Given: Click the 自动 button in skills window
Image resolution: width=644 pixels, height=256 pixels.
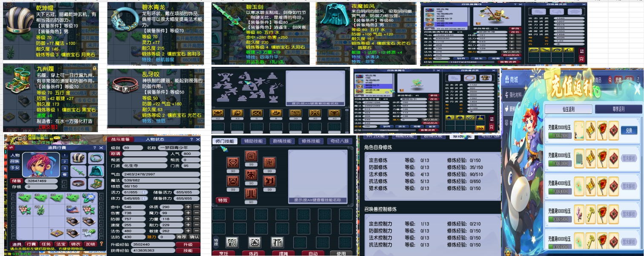Looking at the screenshot, I should pos(313,253).
